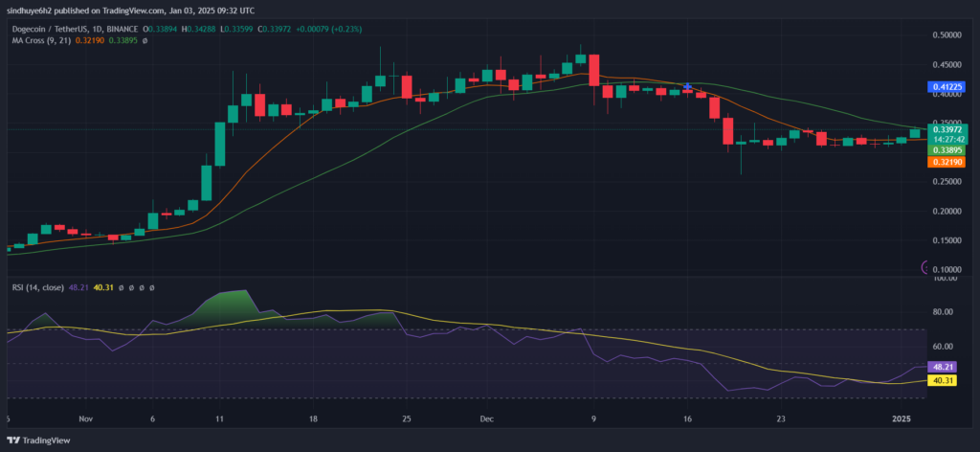Click the 23 label on the date axis
This screenshot has width=980, height=452.
[x=781, y=418]
